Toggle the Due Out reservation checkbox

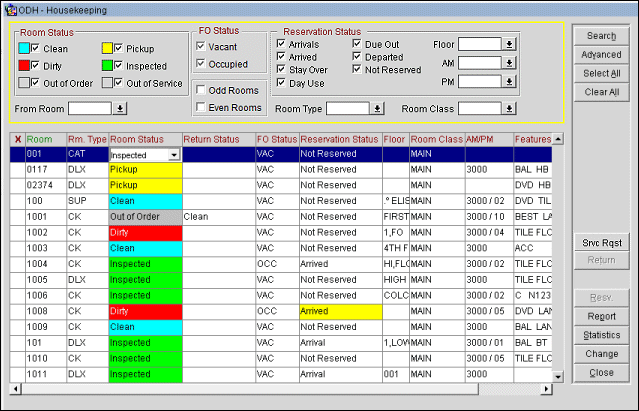click(x=358, y=45)
